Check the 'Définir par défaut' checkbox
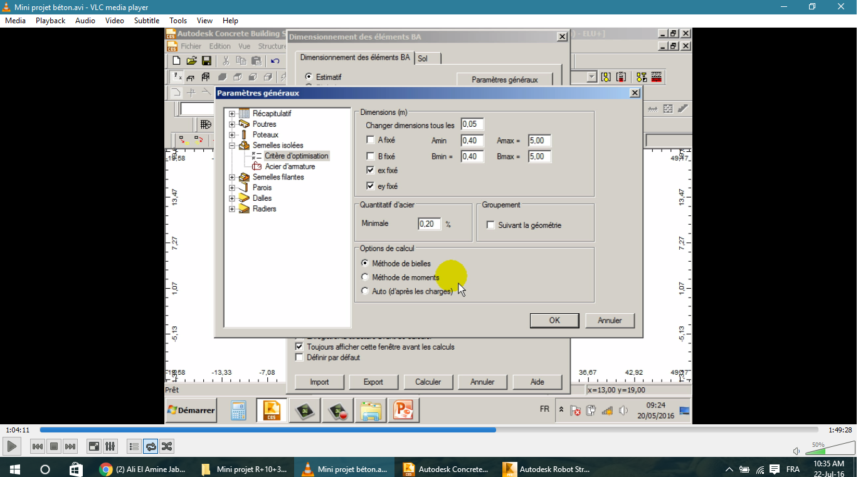Screen dimensions: 868x477 tap(299, 357)
